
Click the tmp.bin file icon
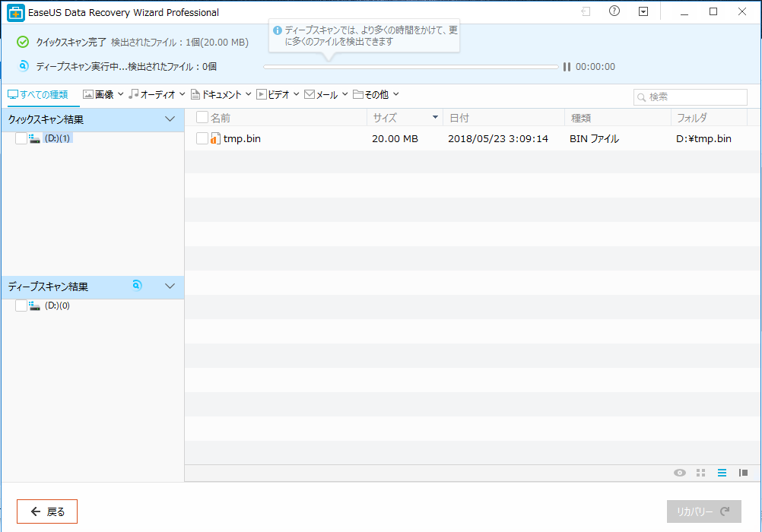(x=215, y=138)
